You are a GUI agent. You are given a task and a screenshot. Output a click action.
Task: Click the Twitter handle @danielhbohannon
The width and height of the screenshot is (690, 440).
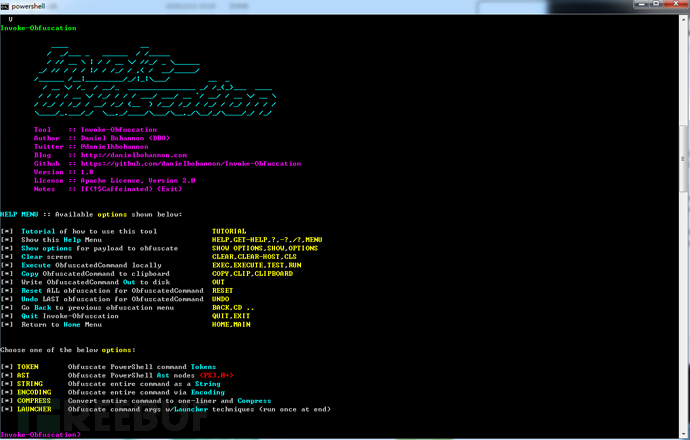click(x=114, y=147)
